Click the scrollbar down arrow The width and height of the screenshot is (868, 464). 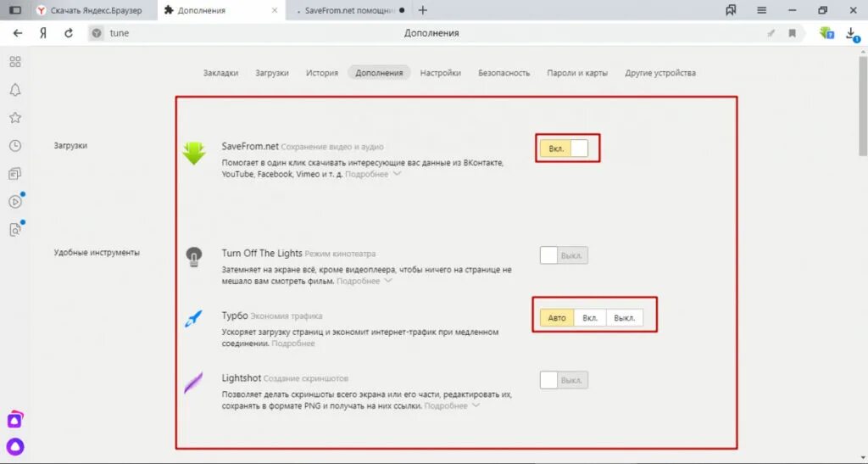pyautogui.click(x=863, y=459)
